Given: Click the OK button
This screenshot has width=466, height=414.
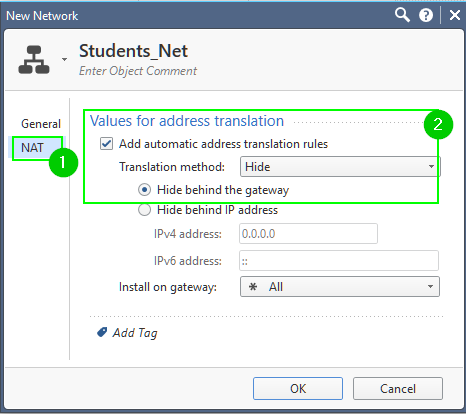Looking at the screenshot, I should [x=298, y=389].
